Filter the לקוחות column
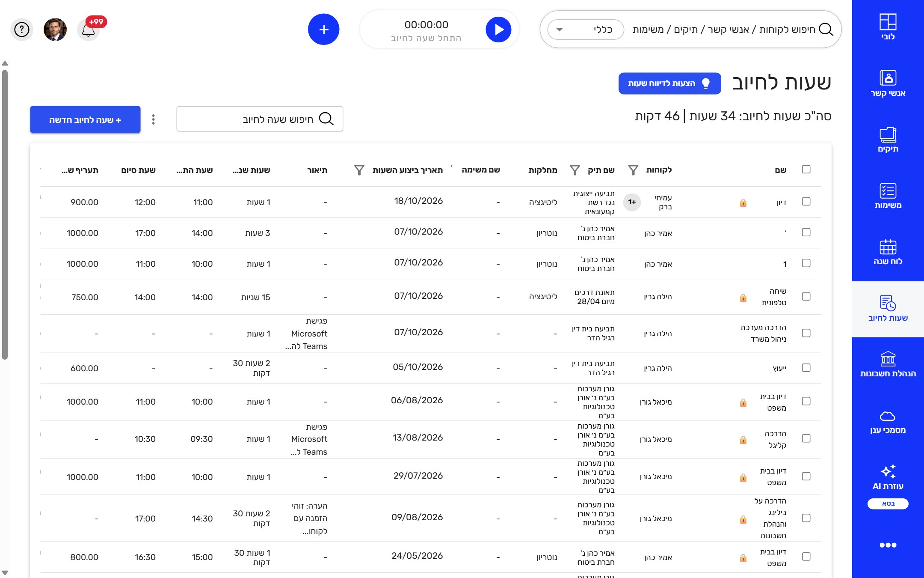924x578 pixels. [x=633, y=170]
